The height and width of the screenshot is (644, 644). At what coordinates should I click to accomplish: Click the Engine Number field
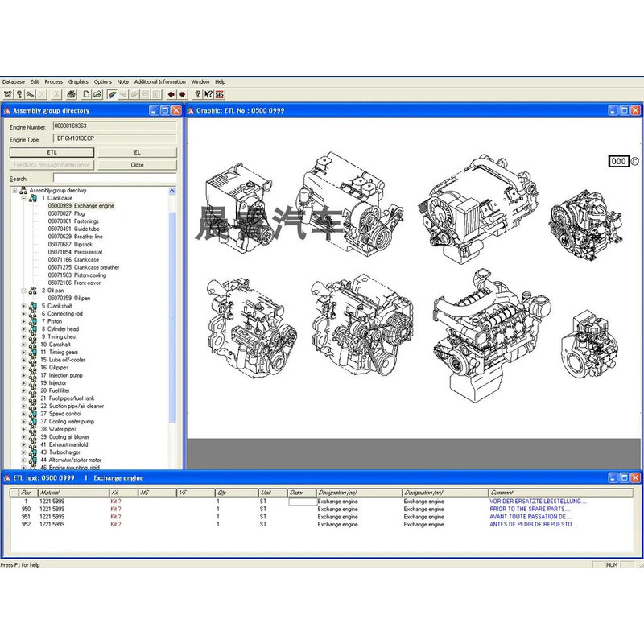coord(114,126)
